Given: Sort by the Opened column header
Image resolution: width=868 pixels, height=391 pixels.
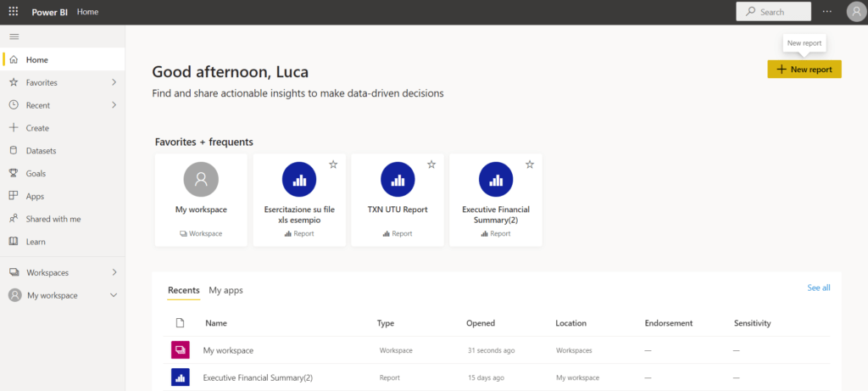Looking at the screenshot, I should (x=481, y=323).
